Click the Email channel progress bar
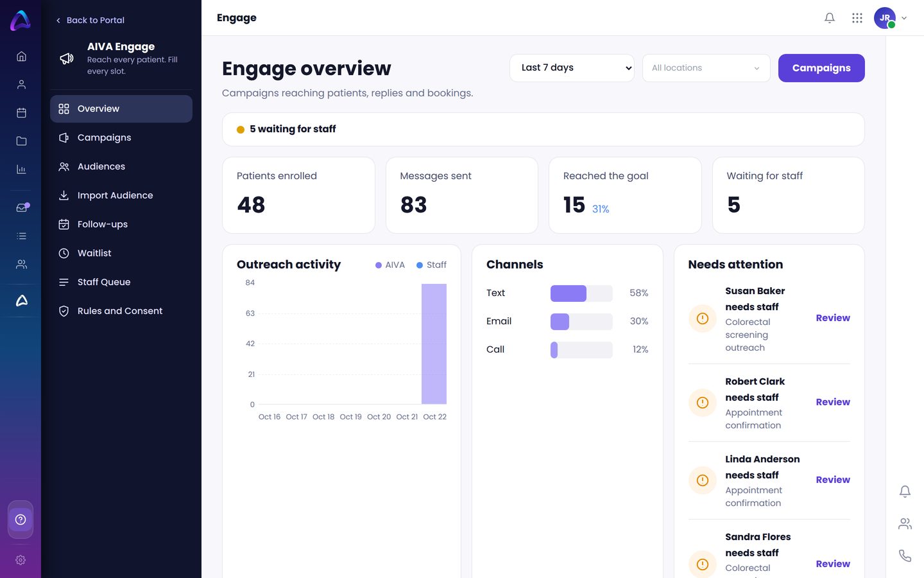Screen dimensions: 924x578 point(581,322)
